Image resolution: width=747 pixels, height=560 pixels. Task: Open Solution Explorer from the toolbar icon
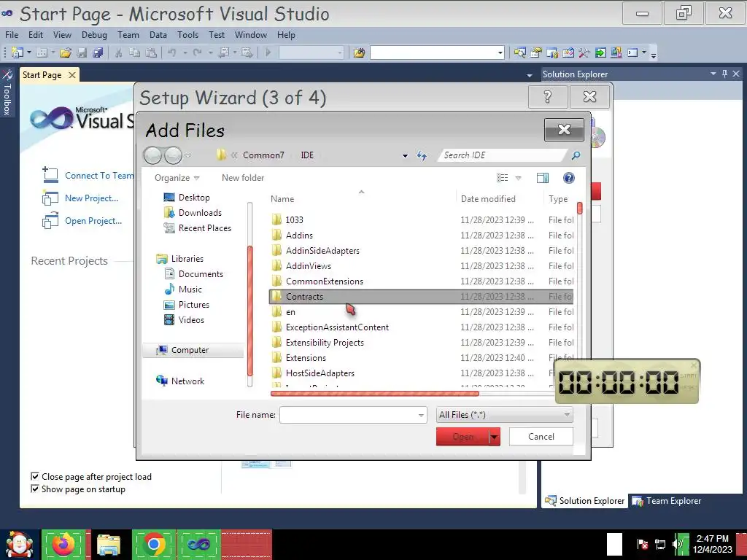coord(519,52)
